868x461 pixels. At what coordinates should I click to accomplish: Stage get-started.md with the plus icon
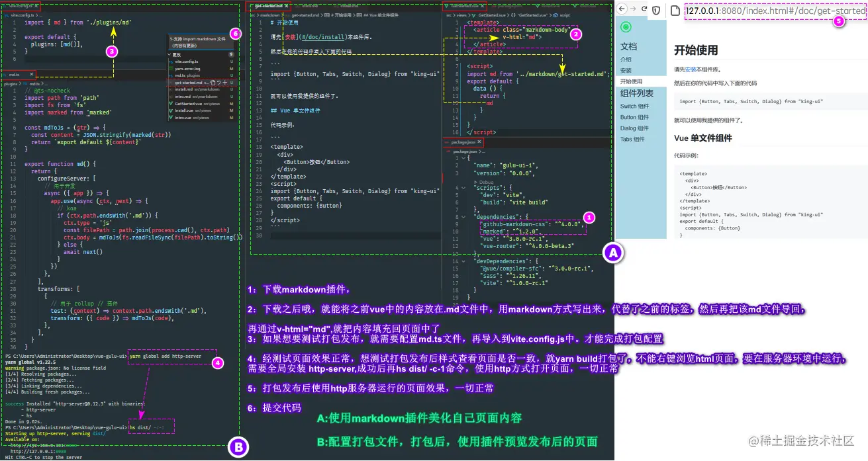[x=225, y=83]
